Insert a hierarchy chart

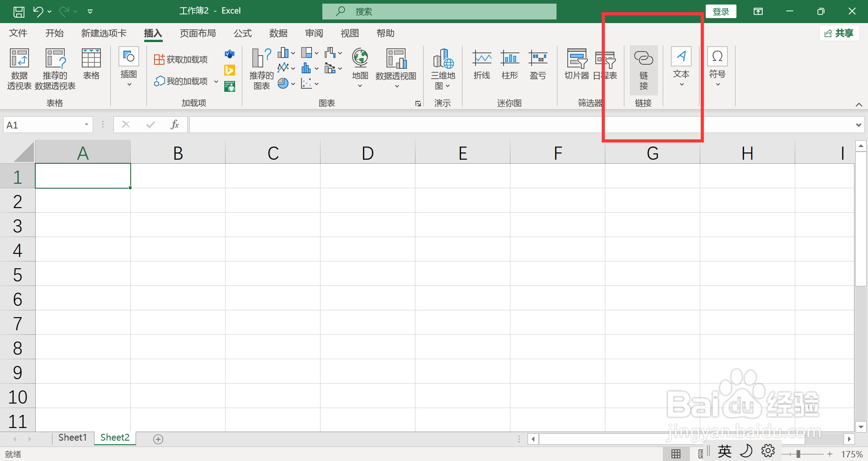pos(310,53)
